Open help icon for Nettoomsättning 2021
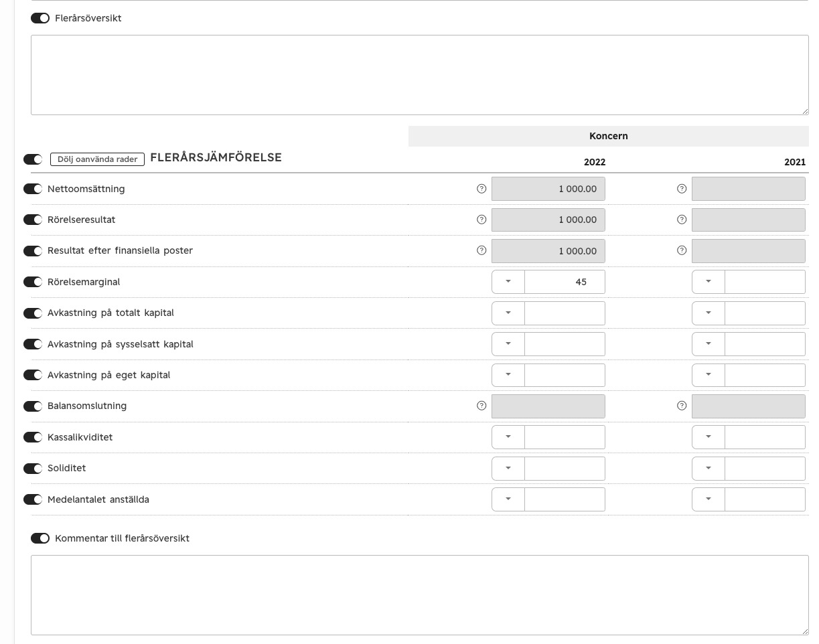Screen dimensions: 819x644 (682, 189)
